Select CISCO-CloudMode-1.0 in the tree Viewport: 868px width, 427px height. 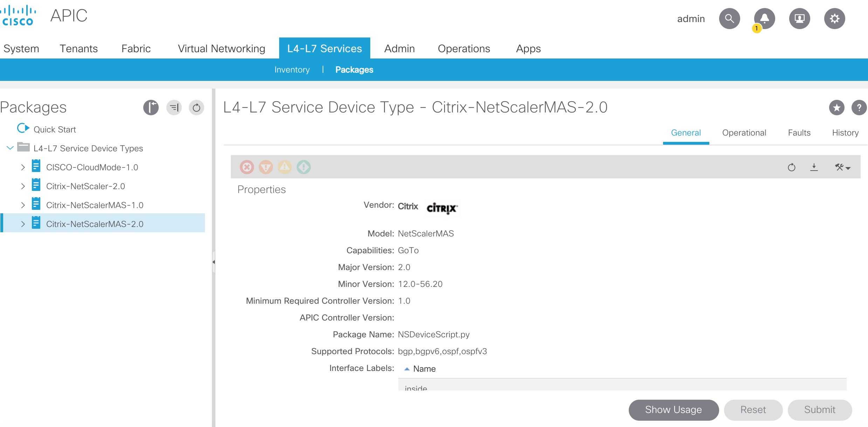[92, 167]
